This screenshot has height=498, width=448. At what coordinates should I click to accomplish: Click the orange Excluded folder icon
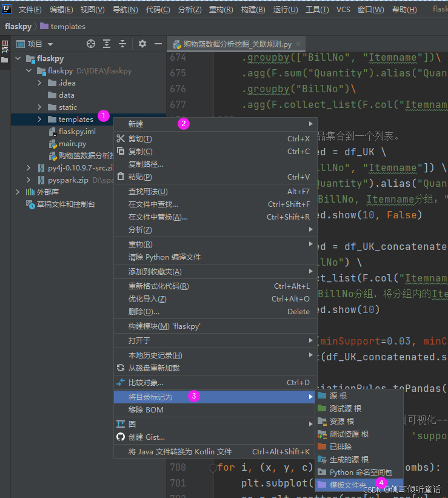click(322, 446)
